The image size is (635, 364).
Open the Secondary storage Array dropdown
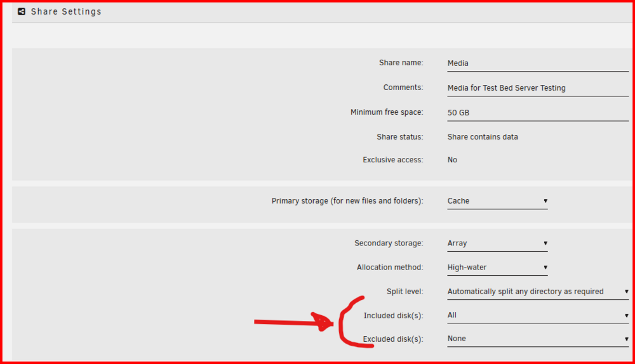point(497,243)
